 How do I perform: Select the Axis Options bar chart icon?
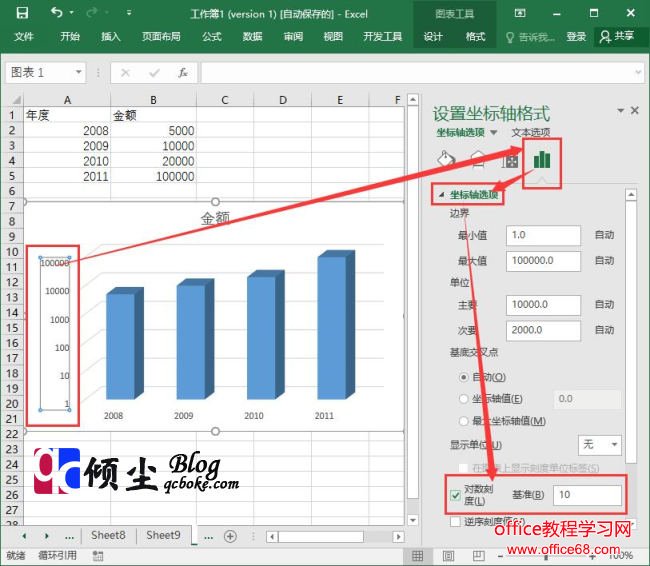[542, 160]
